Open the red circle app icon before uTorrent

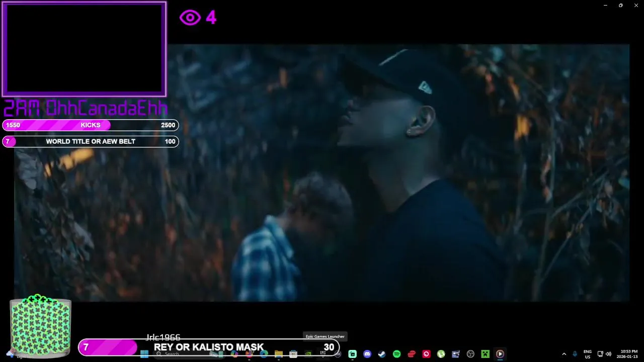[426, 354]
